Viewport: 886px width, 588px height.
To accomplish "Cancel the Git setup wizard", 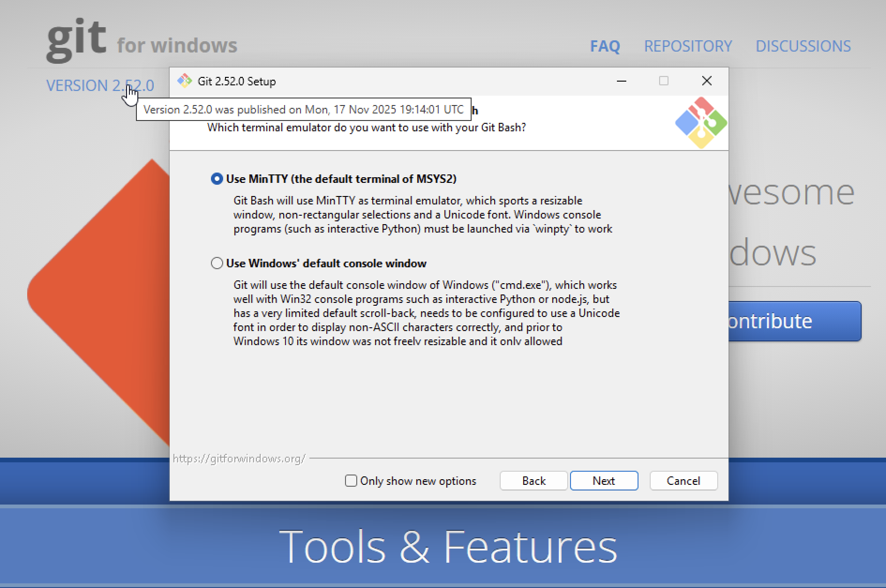I will [x=683, y=481].
